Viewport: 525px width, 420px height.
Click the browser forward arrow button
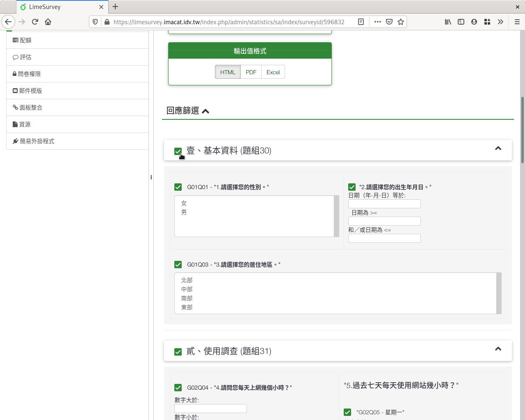coord(22,22)
